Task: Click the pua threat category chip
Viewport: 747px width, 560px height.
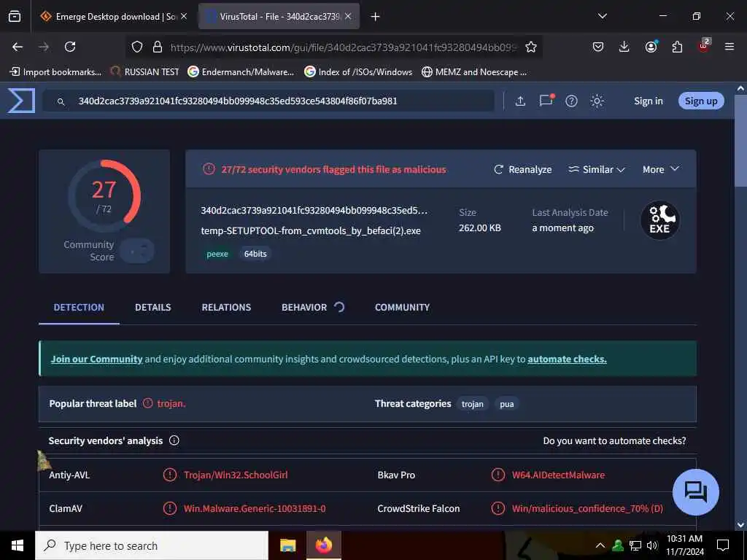Action: tap(506, 404)
